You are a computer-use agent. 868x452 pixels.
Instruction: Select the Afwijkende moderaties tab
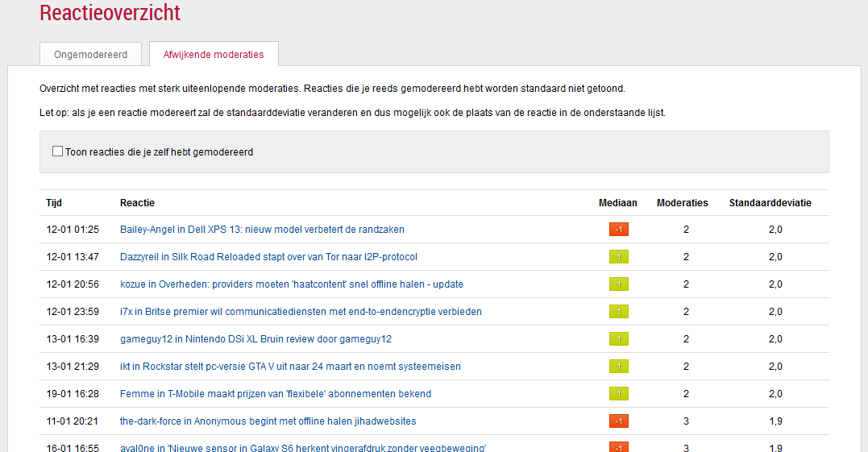click(x=214, y=54)
